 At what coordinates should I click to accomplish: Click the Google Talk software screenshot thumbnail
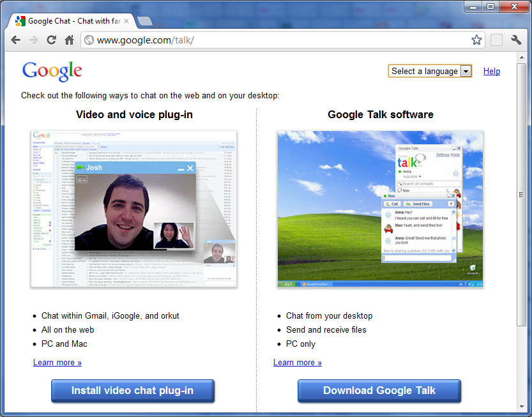pos(380,209)
